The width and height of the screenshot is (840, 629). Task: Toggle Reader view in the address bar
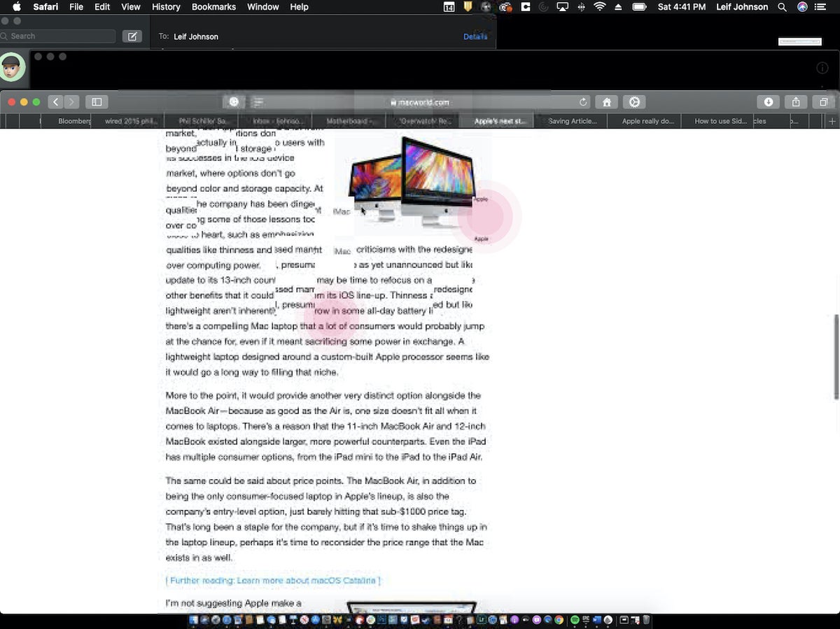tap(258, 102)
